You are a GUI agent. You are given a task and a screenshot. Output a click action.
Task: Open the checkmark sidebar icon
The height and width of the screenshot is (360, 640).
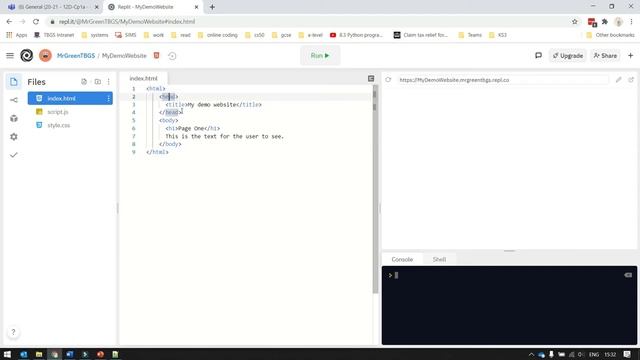13,155
